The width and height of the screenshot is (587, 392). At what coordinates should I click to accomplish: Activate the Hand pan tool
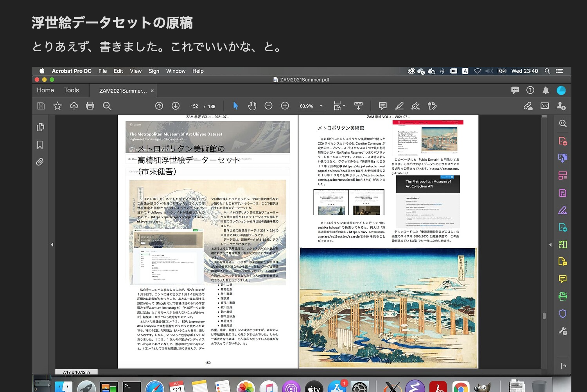click(252, 106)
